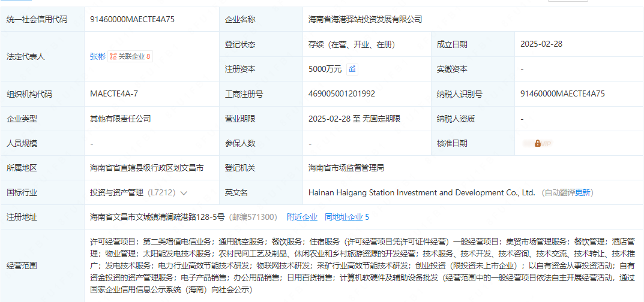
Task: Click the business registration number 469005001201992
Action: (x=342, y=93)
